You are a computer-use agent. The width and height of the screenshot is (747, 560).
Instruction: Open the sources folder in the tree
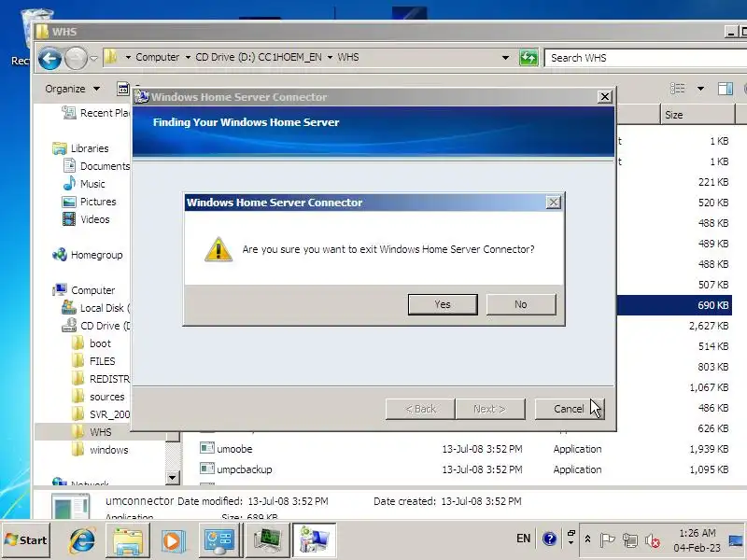click(x=98, y=397)
